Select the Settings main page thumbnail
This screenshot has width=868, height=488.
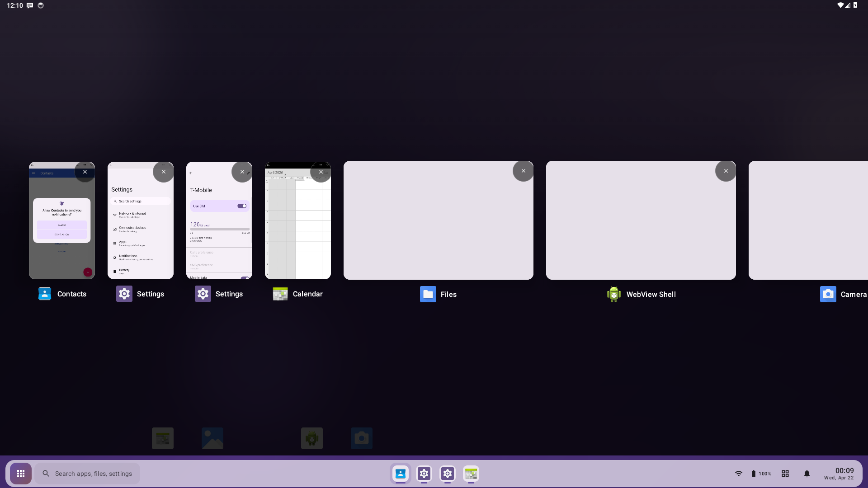click(140, 226)
